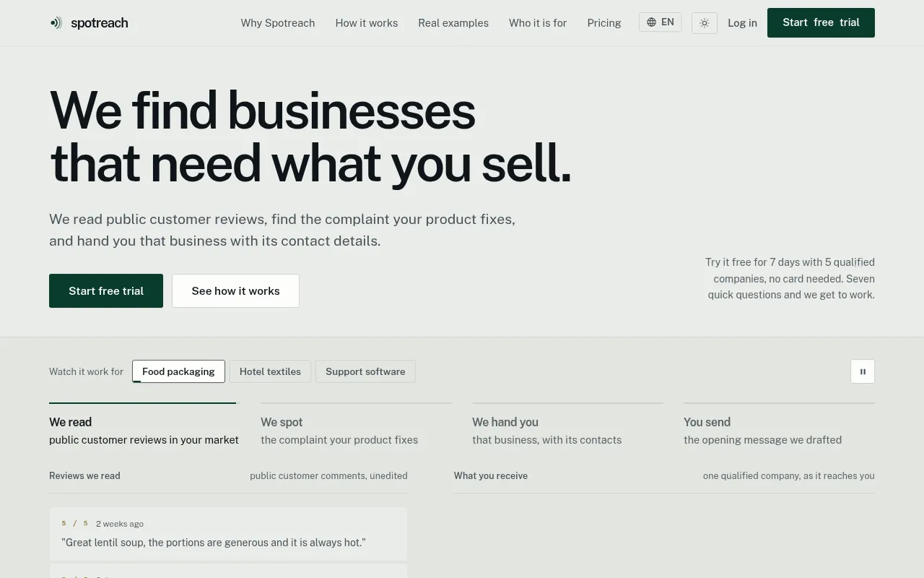Click header Start free trial button
Image resolution: width=924 pixels, height=578 pixels.
pos(821,22)
